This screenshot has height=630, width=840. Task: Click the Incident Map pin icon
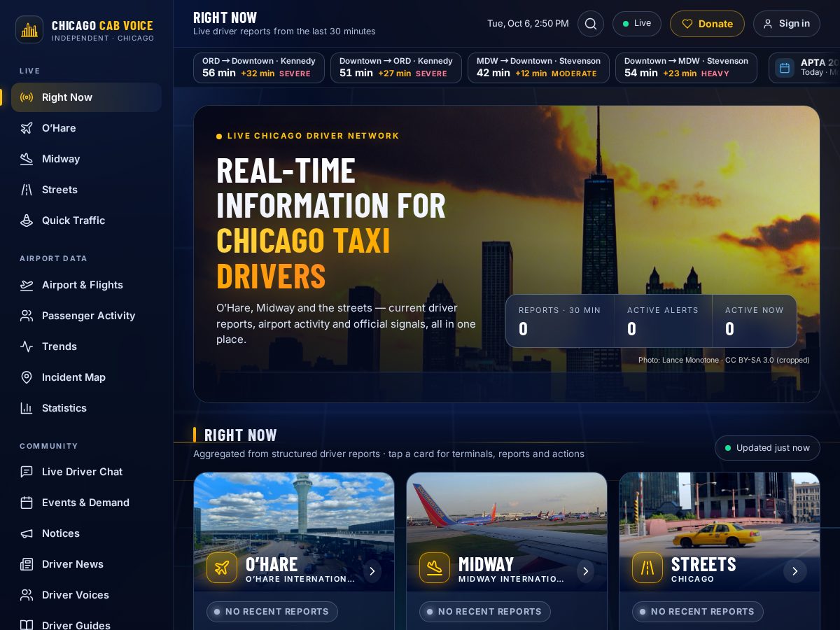27,377
